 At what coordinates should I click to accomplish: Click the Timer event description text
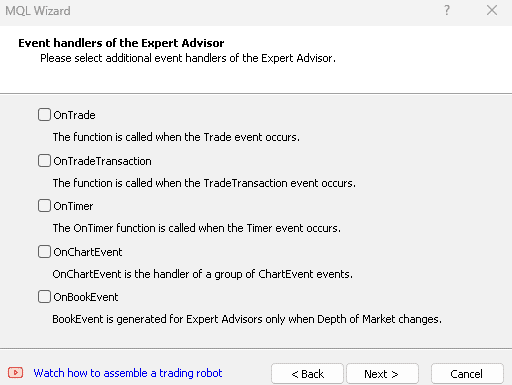197,228
